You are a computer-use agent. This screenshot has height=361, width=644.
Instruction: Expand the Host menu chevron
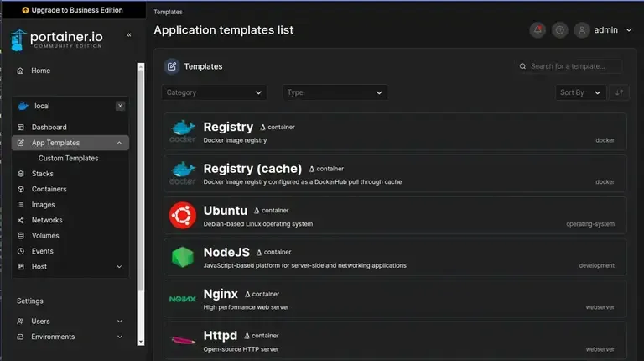coord(119,267)
